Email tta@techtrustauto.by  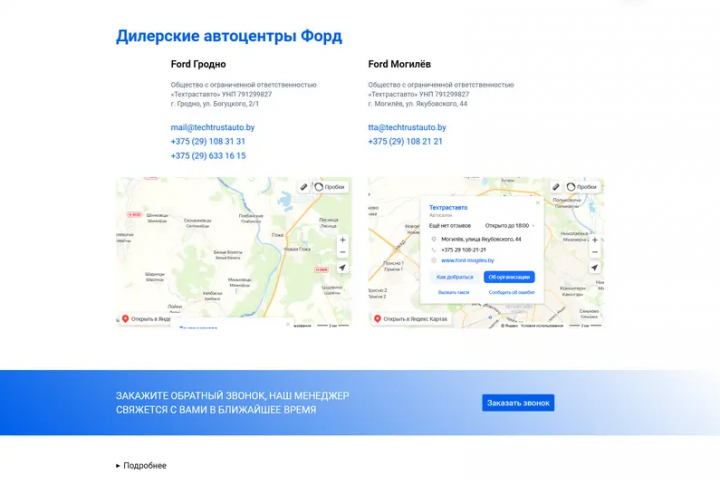coord(407,127)
